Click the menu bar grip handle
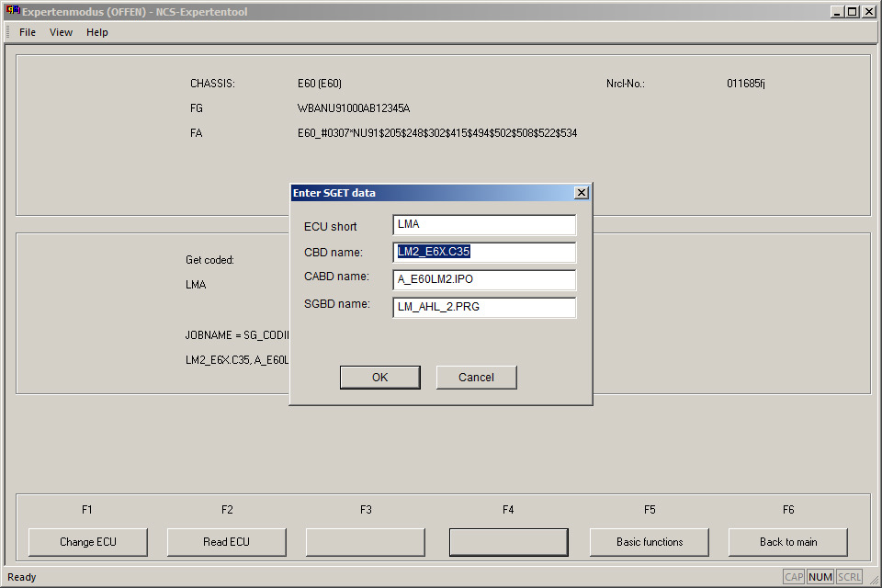 (8, 32)
